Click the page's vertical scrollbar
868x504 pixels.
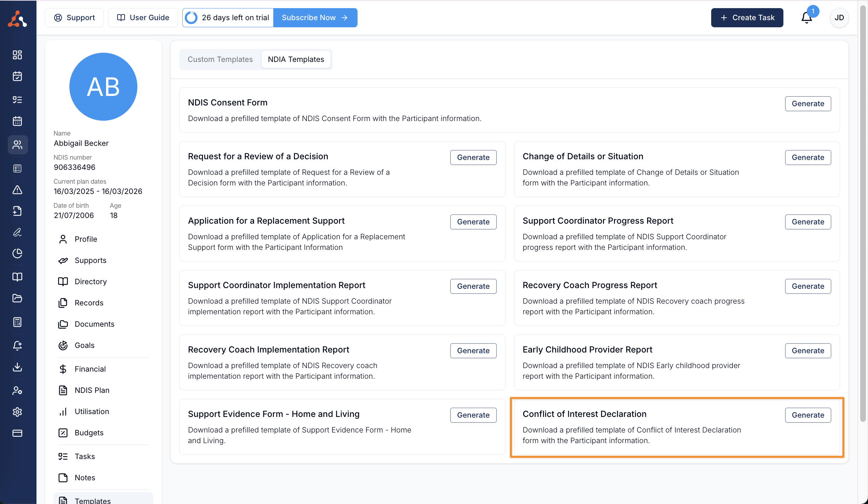click(x=863, y=212)
